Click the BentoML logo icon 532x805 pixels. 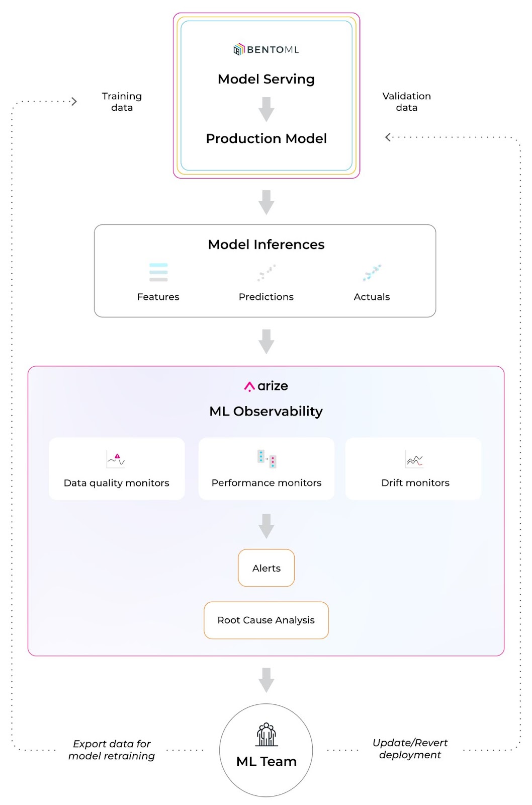[239, 49]
